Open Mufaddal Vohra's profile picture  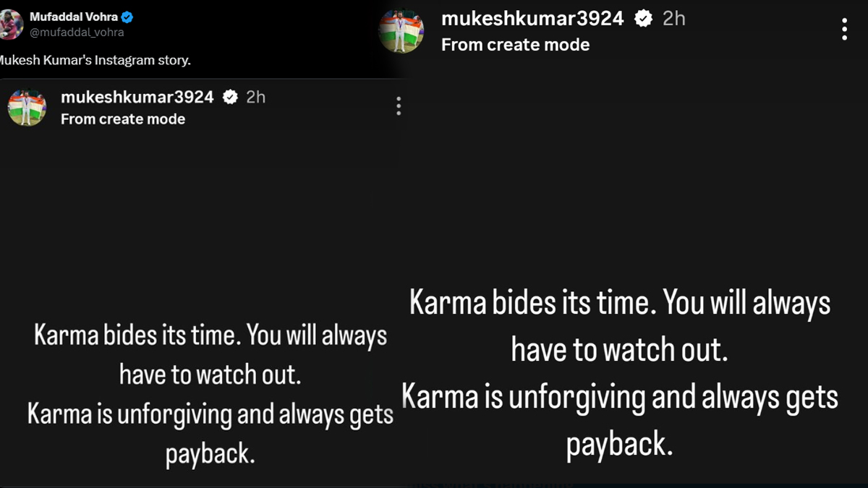(10, 25)
